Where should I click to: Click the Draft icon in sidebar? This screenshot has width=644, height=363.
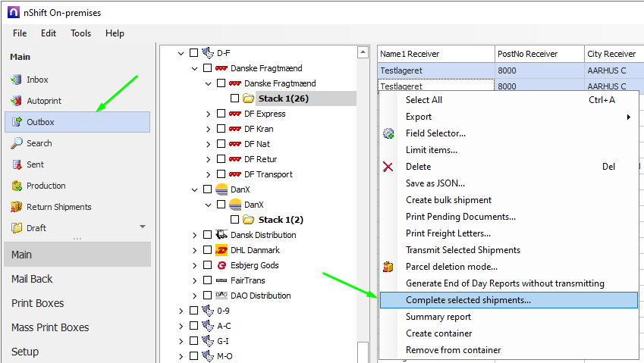click(17, 228)
